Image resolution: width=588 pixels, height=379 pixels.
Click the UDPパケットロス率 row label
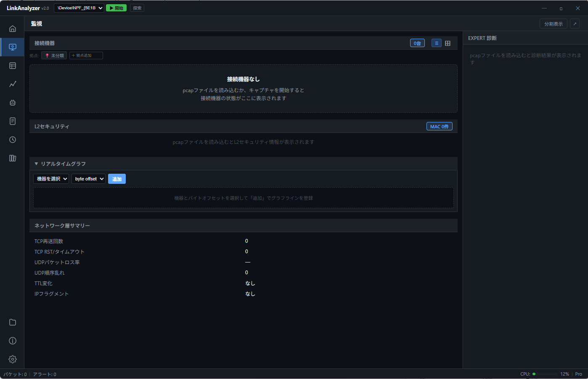(x=57, y=262)
